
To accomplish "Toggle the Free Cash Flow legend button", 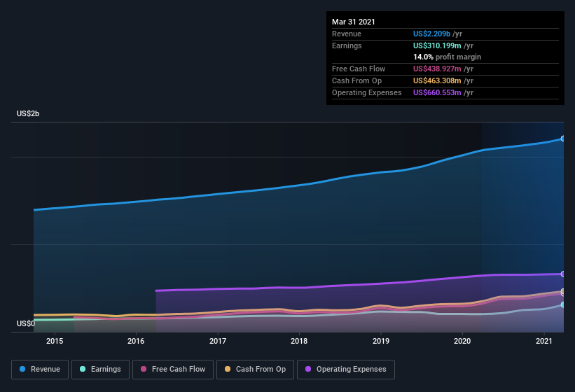I will 173,370.
